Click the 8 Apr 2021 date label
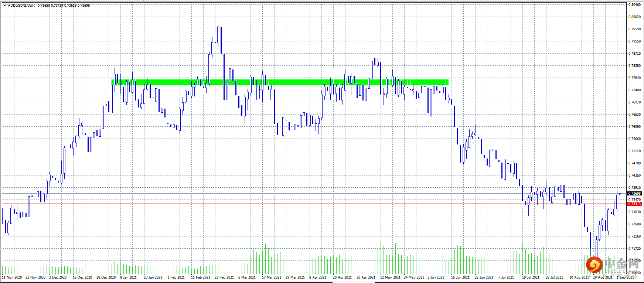 pyautogui.click(x=318, y=277)
